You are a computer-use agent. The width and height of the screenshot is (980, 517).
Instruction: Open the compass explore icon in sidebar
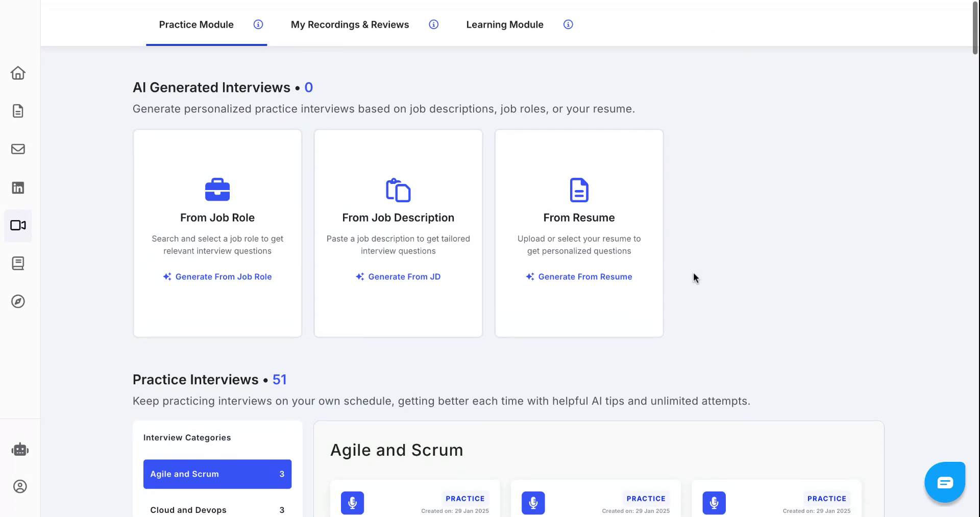(18, 301)
